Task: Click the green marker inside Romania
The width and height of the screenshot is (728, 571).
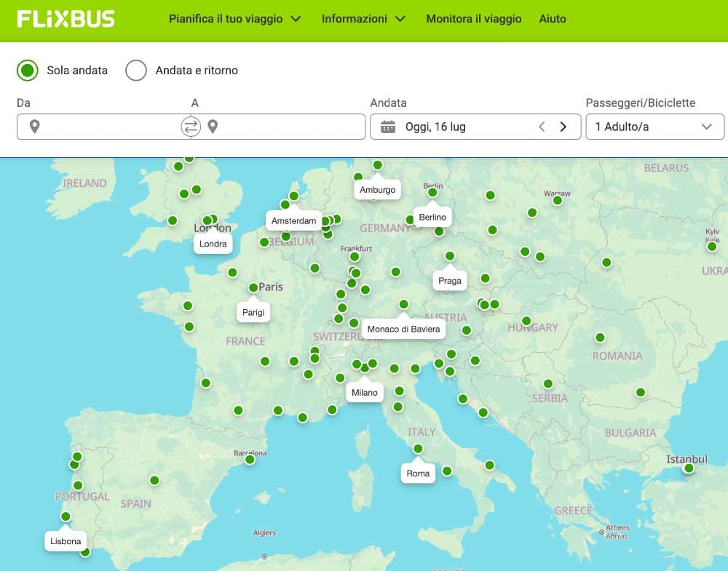Action: click(x=601, y=338)
